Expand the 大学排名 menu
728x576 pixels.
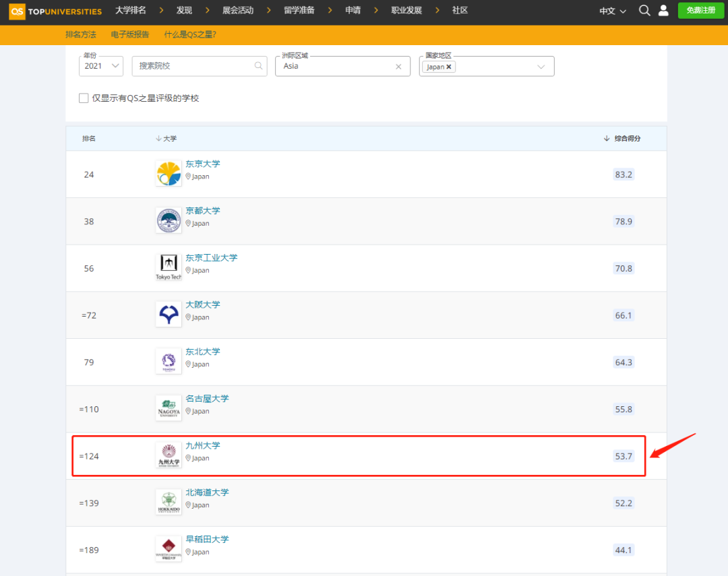131,10
